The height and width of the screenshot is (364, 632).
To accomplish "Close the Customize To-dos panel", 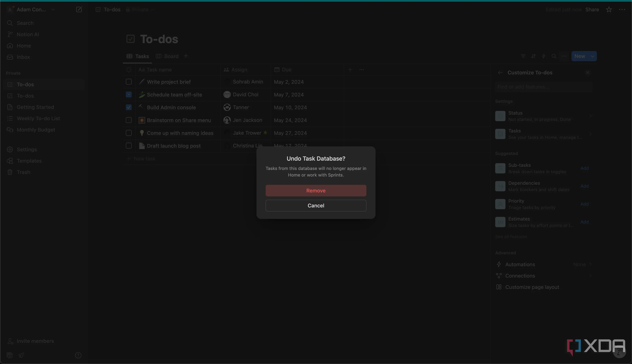I will 588,73.
